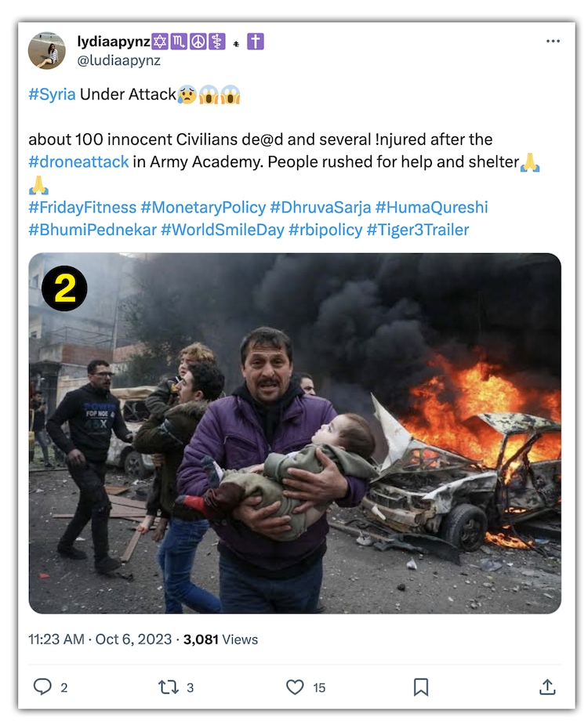Click the reply speech bubble icon
Image resolution: width=588 pixels, height=725 pixels.
click(x=42, y=687)
